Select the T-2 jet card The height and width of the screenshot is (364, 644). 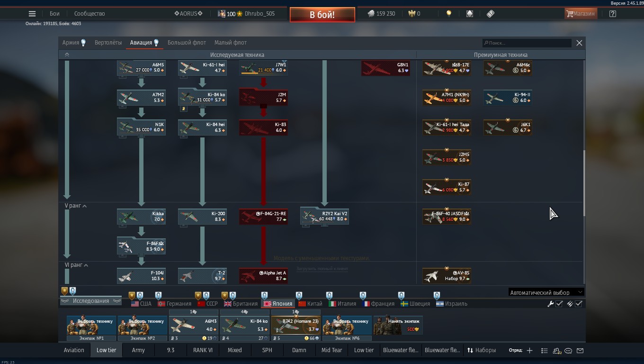pos(202,276)
